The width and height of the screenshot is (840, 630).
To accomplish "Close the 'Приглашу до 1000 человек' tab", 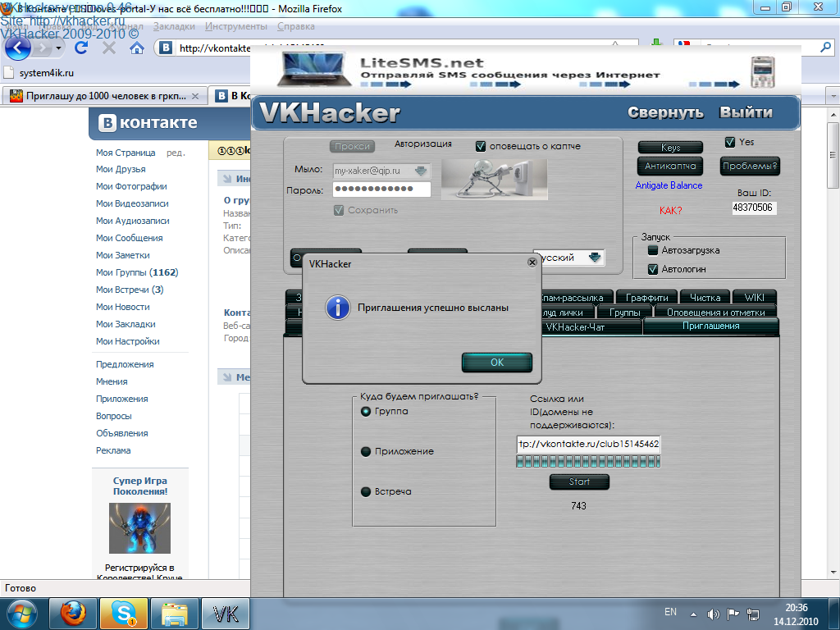I will click(195, 97).
